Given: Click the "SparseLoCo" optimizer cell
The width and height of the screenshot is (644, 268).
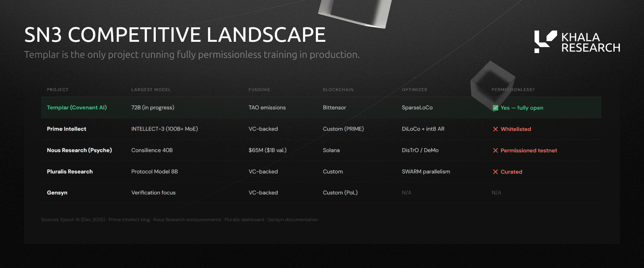Looking at the screenshot, I should [417, 107].
